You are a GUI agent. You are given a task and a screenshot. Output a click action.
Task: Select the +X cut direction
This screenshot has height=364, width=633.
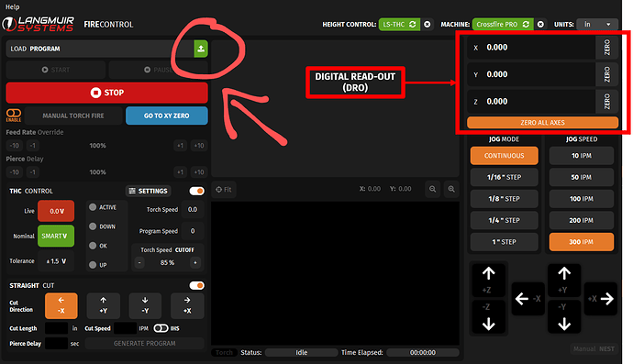click(x=187, y=306)
